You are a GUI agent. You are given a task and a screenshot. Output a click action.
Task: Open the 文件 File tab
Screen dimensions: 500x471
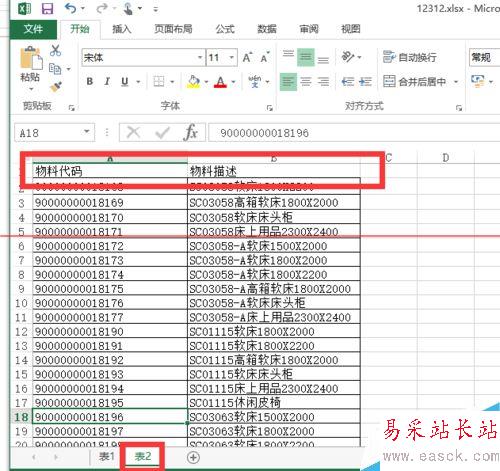click(x=33, y=29)
